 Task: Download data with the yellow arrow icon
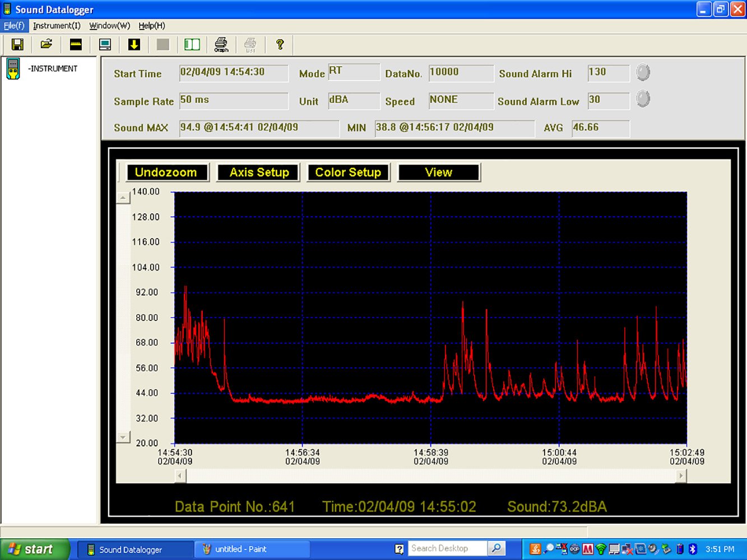tap(134, 45)
